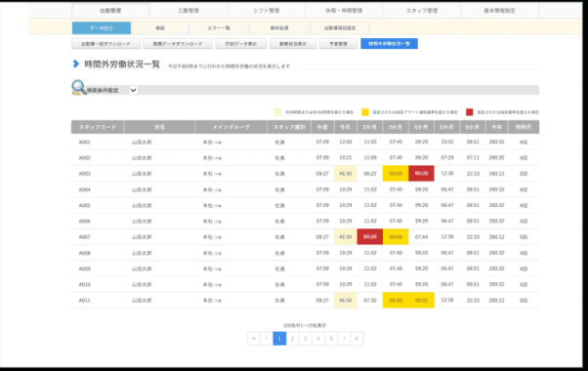This screenshot has width=588, height=371.
Task: Click the bright yellow legend swatch
Action: tap(365, 112)
